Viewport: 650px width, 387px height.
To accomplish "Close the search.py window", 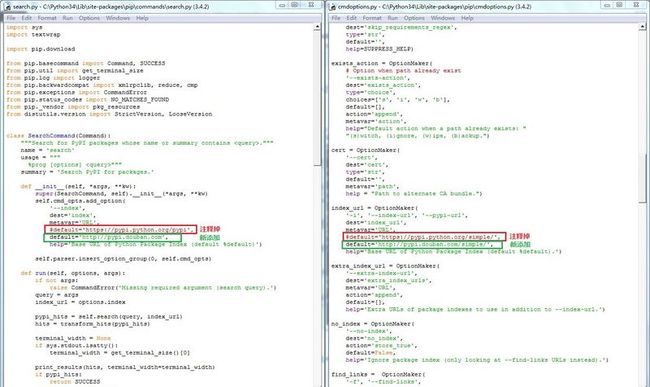I will coord(311,5).
